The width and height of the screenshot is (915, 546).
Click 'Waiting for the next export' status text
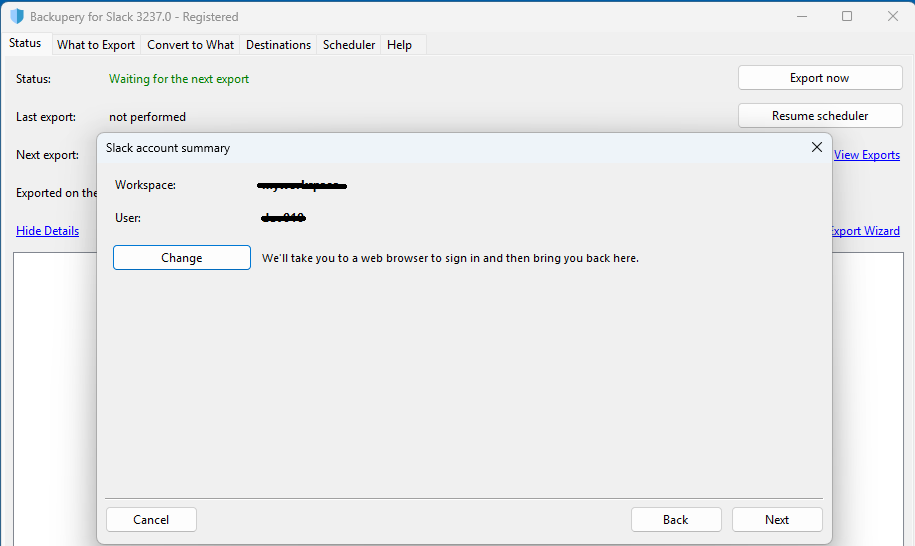[179, 79]
